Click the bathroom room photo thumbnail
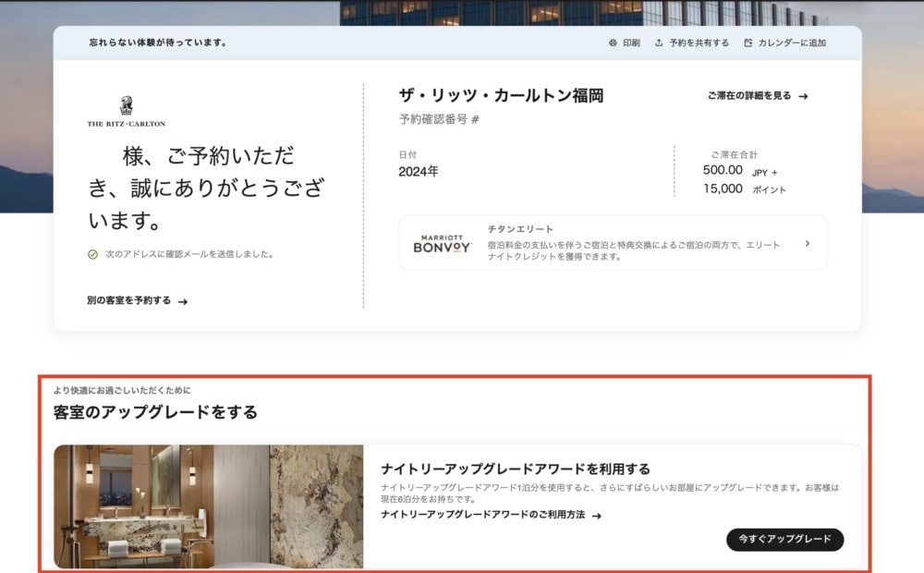Screen dimensions: 924x573 (209, 506)
